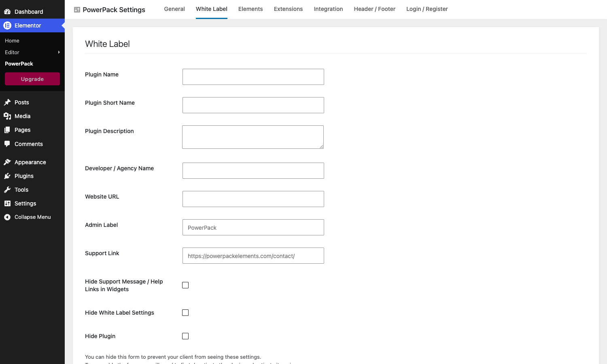Focus the Plugin Name field
Image resolution: width=607 pixels, height=364 pixels.
click(253, 77)
